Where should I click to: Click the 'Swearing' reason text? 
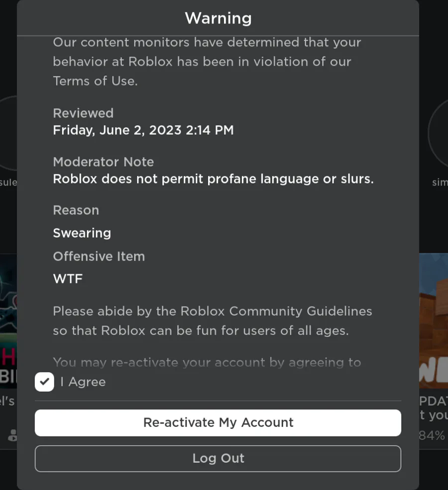coord(82,233)
